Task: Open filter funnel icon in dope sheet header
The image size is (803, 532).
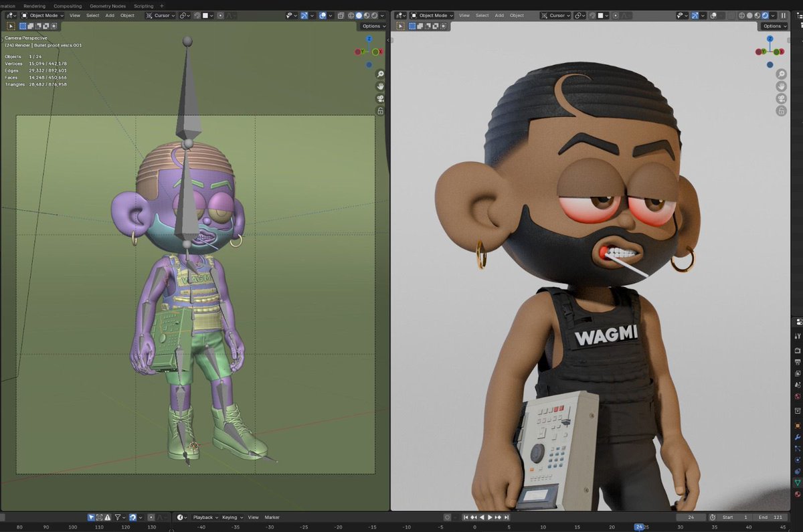Action: pyautogui.click(x=120, y=517)
